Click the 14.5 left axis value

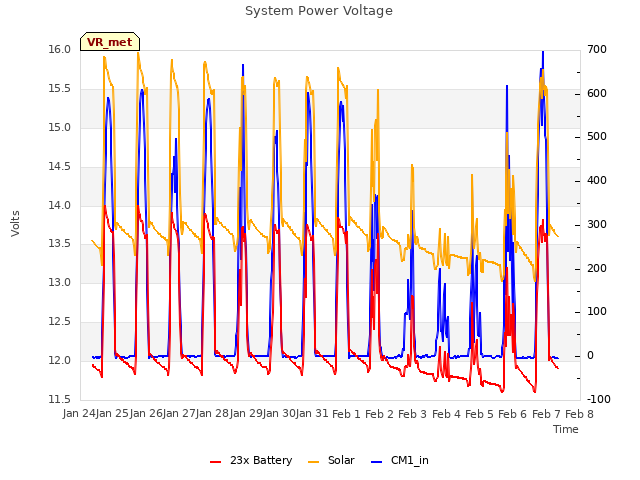coord(60,167)
